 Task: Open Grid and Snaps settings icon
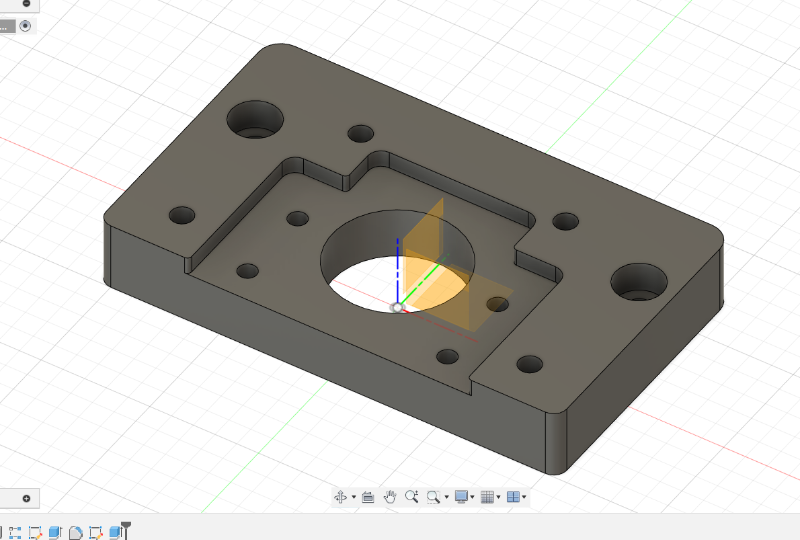487,496
